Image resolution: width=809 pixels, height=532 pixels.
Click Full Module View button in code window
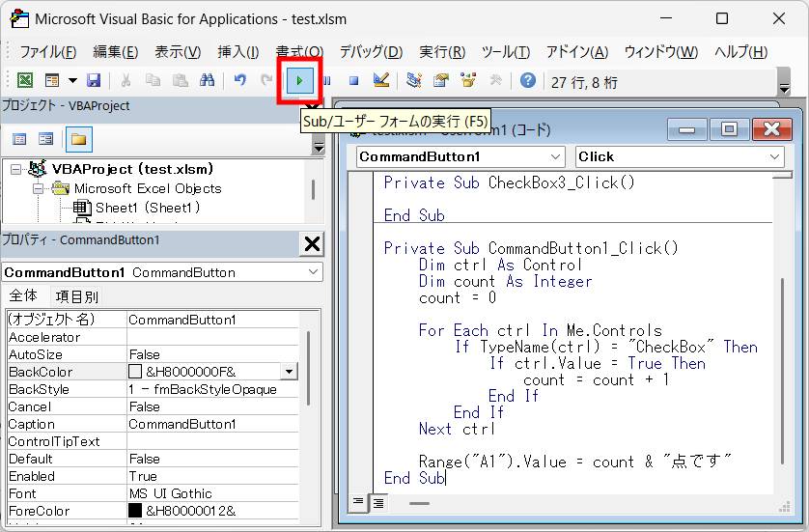click(378, 503)
